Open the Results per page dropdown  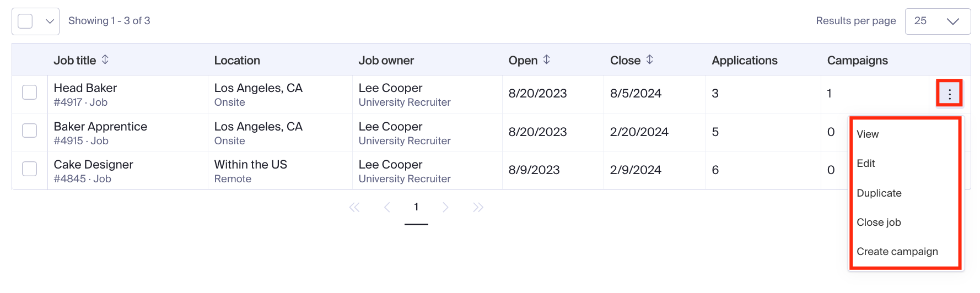point(938,21)
